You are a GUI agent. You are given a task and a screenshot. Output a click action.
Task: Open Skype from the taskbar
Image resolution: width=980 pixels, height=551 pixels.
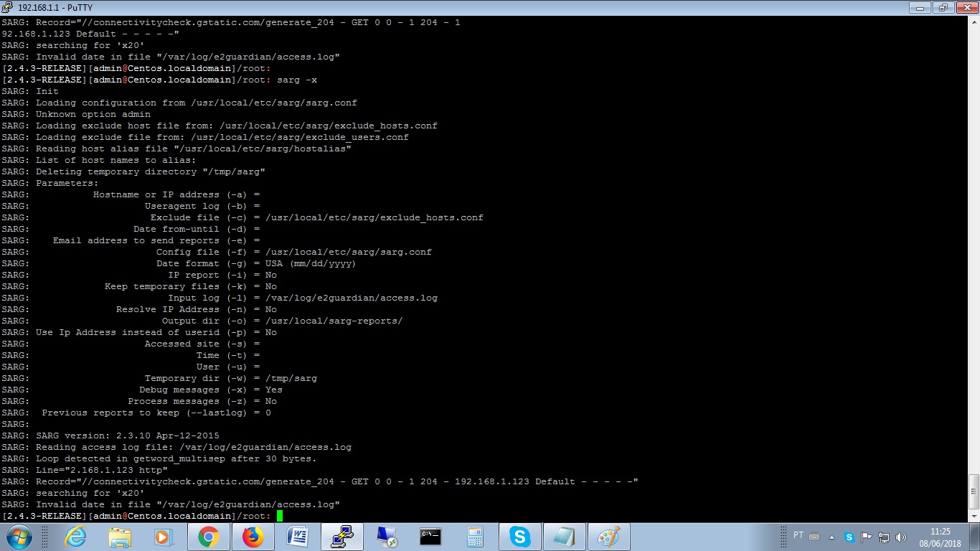click(519, 537)
